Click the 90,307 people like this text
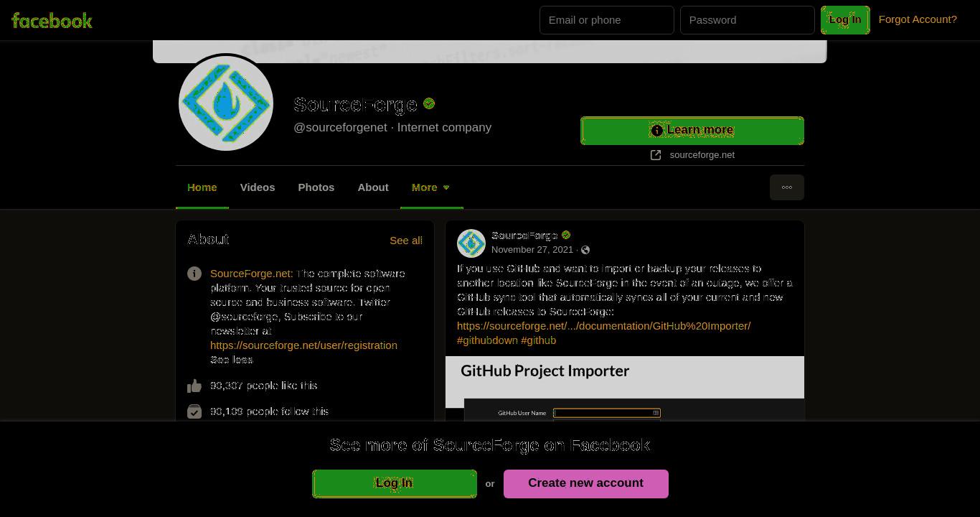This screenshot has height=517, width=980. point(264,386)
